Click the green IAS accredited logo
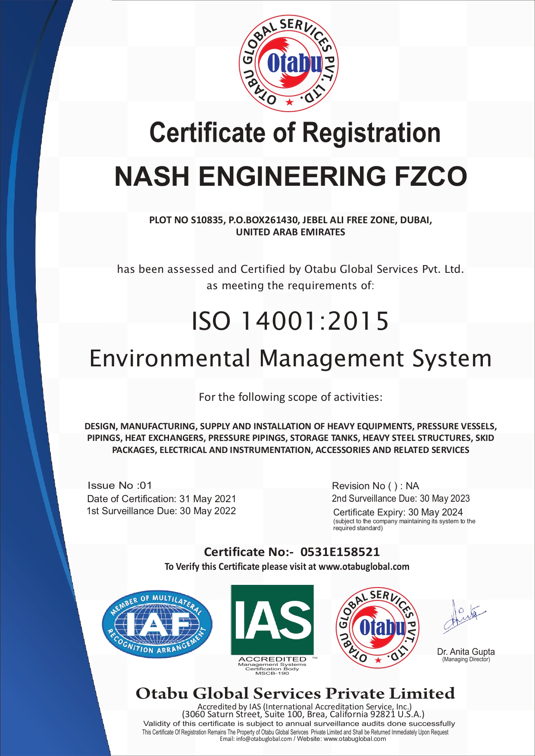The image size is (535, 756). coord(272,619)
